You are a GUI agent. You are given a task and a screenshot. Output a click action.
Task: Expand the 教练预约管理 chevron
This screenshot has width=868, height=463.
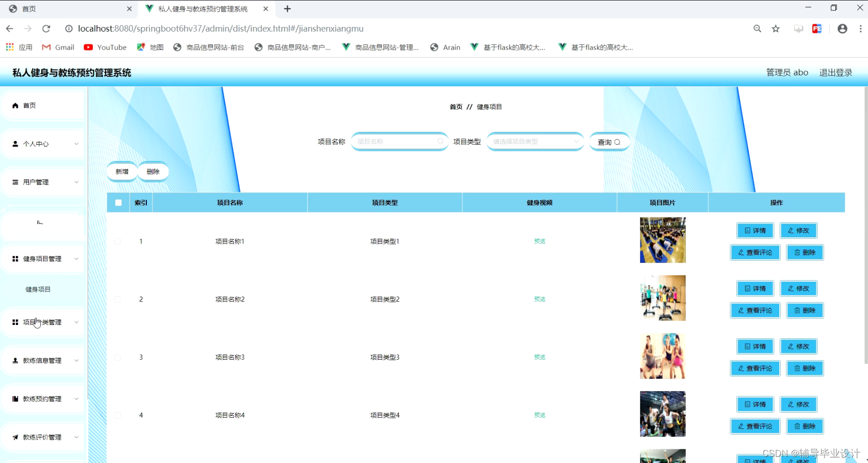pos(76,399)
